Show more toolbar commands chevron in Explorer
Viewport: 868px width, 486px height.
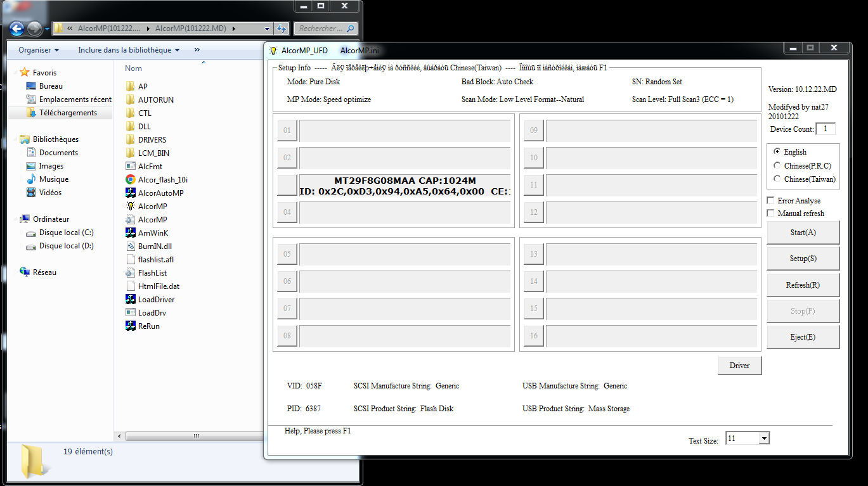pyautogui.click(x=197, y=50)
